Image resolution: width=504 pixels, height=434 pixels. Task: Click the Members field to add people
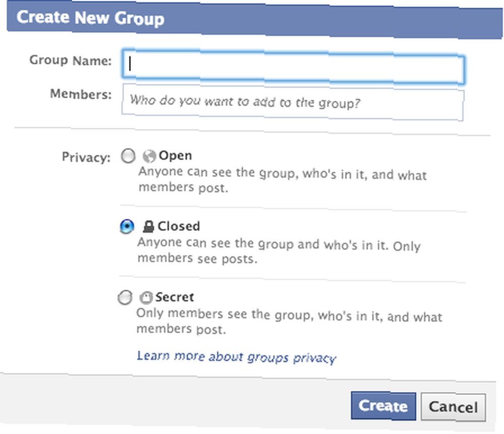coord(292,102)
